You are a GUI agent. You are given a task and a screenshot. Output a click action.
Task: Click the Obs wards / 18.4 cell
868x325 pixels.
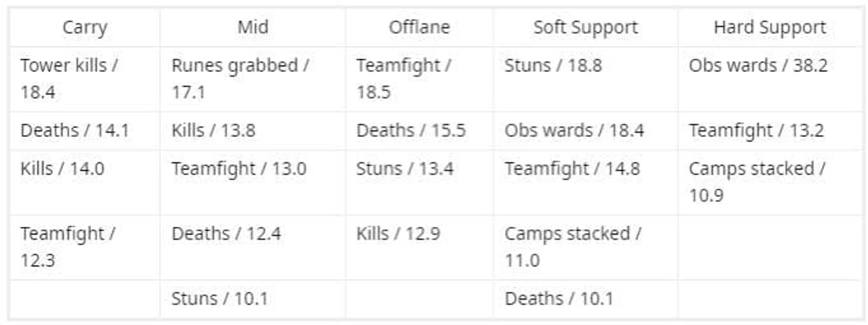[x=574, y=131]
